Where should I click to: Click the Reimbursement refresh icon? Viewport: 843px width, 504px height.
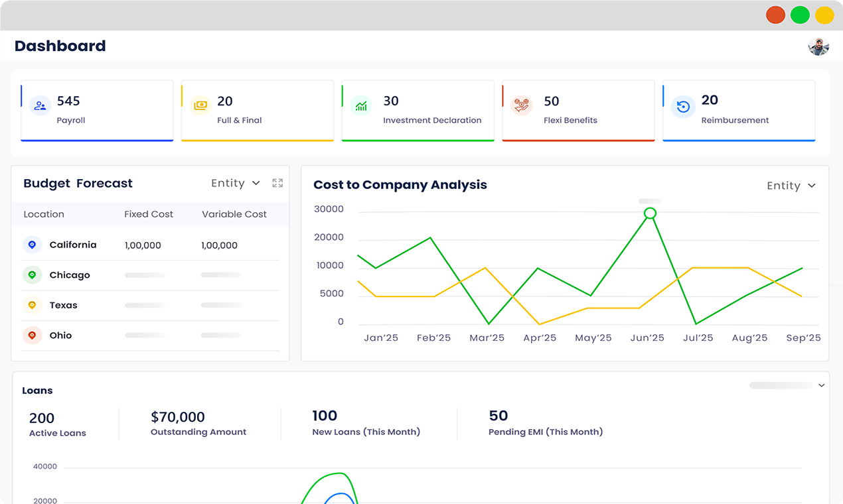[x=683, y=106]
